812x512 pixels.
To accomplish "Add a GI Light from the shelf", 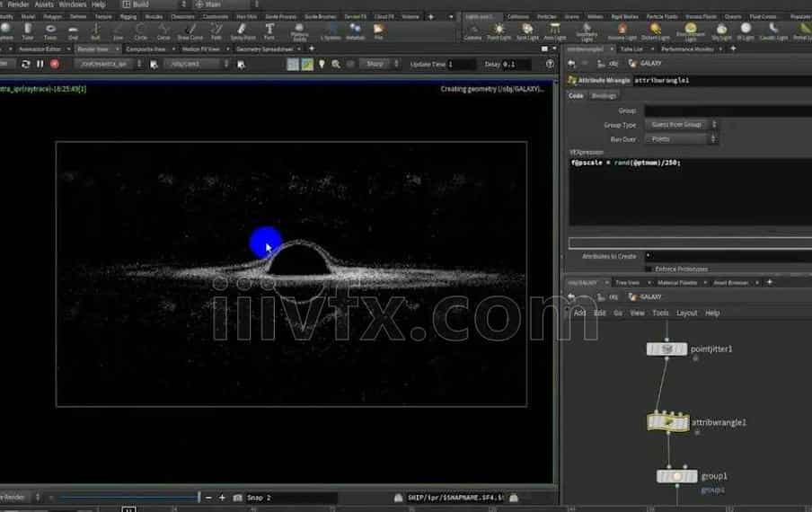I will (x=746, y=31).
